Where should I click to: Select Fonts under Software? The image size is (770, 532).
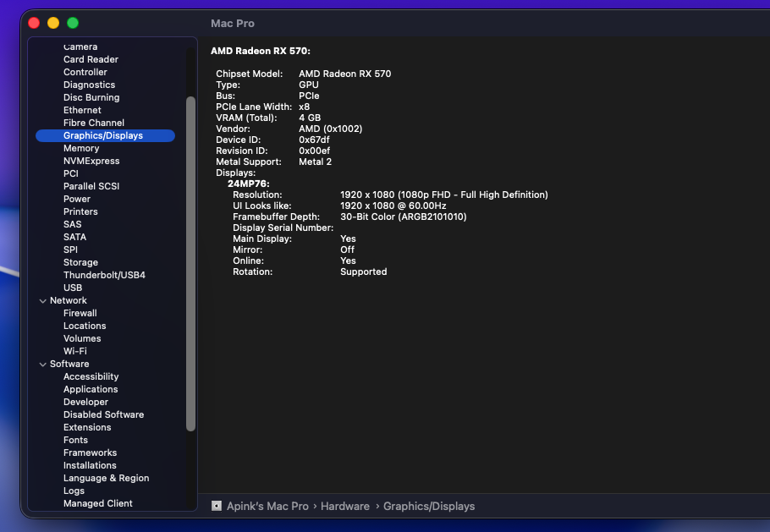(x=75, y=440)
